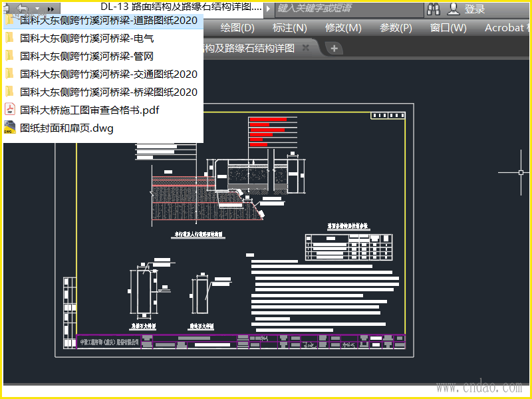Click the PDF icon of 审查合格书 file
The height and width of the screenshot is (399, 532).
(10, 109)
